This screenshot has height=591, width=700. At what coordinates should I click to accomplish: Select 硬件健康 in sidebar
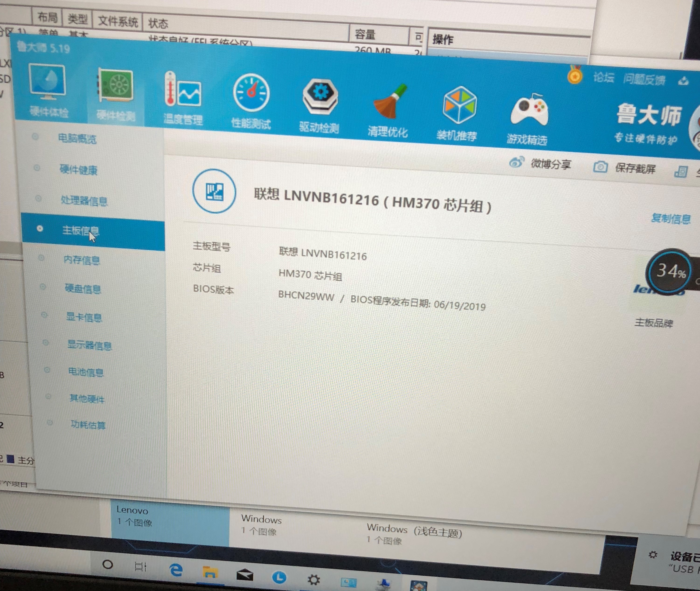[78, 170]
